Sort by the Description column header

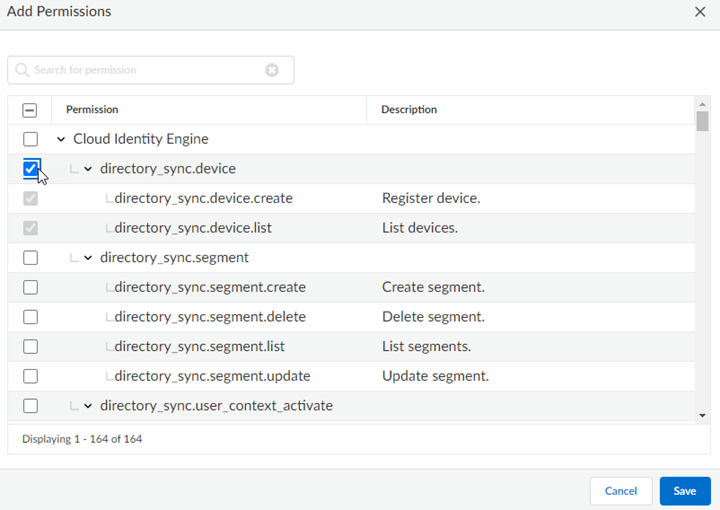[x=409, y=110]
